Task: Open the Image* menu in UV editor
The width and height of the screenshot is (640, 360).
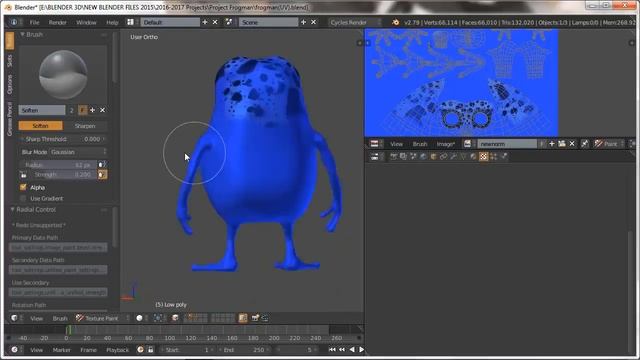Action: (446, 144)
